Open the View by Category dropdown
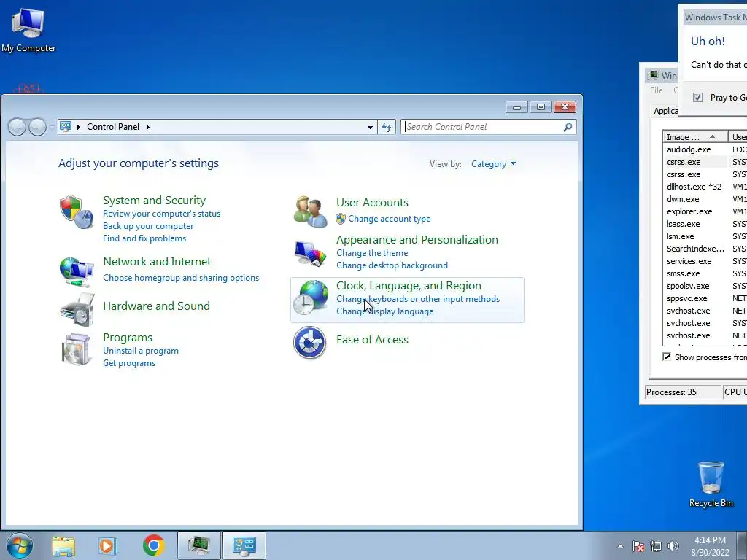The width and height of the screenshot is (747, 560). point(493,164)
